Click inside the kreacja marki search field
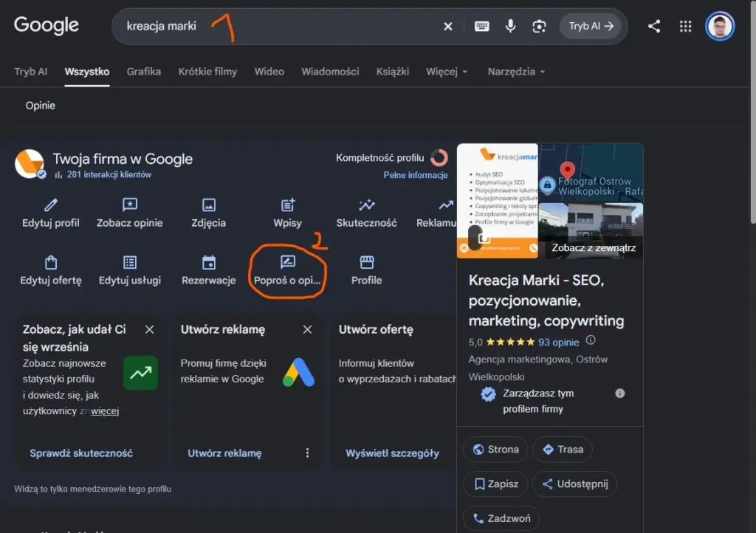The image size is (756, 533). point(280,27)
